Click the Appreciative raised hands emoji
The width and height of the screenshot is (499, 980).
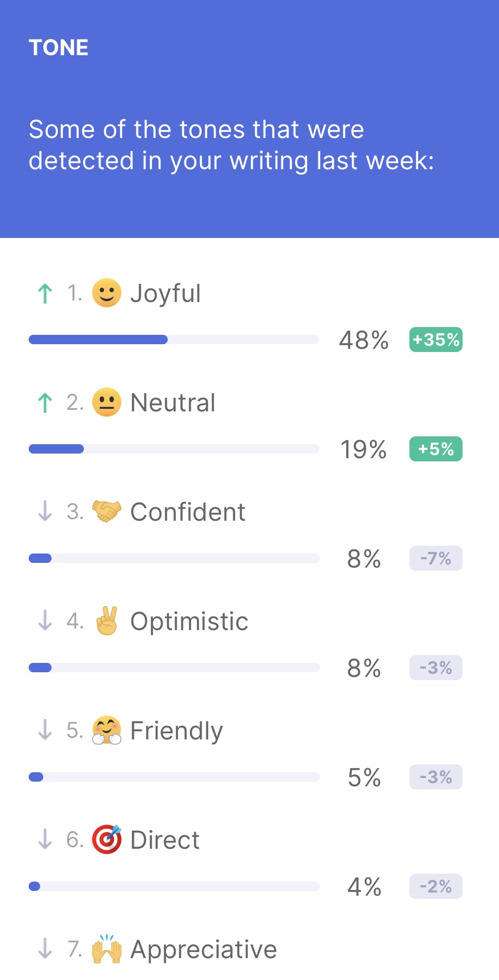107,949
